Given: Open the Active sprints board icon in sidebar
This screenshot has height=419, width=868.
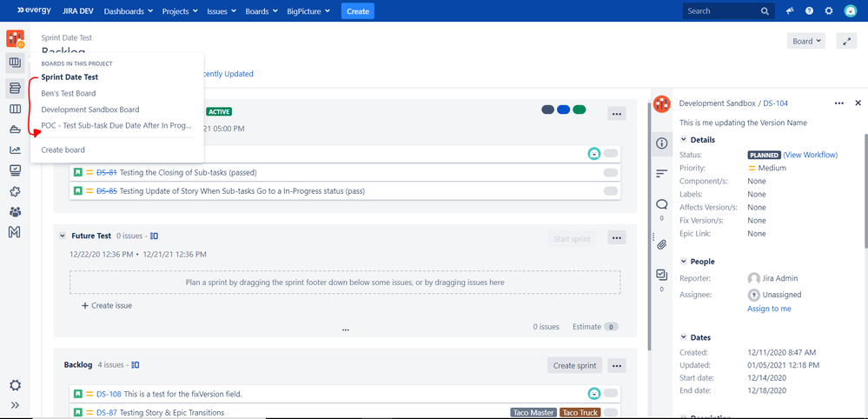Looking at the screenshot, I should click(15, 109).
